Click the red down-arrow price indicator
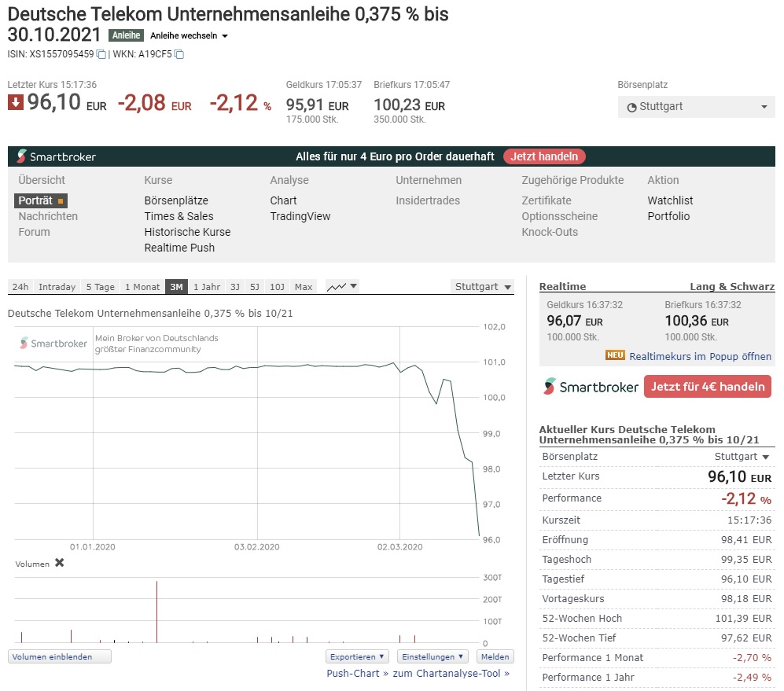The height and width of the screenshot is (691, 784). [16, 103]
